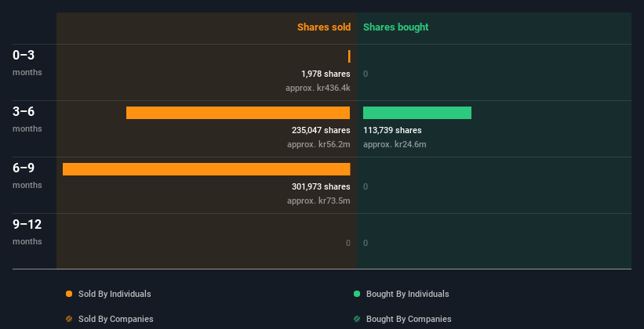Click the 9–12 months row label
Viewport: 644px width, 329px height.
[27, 232]
